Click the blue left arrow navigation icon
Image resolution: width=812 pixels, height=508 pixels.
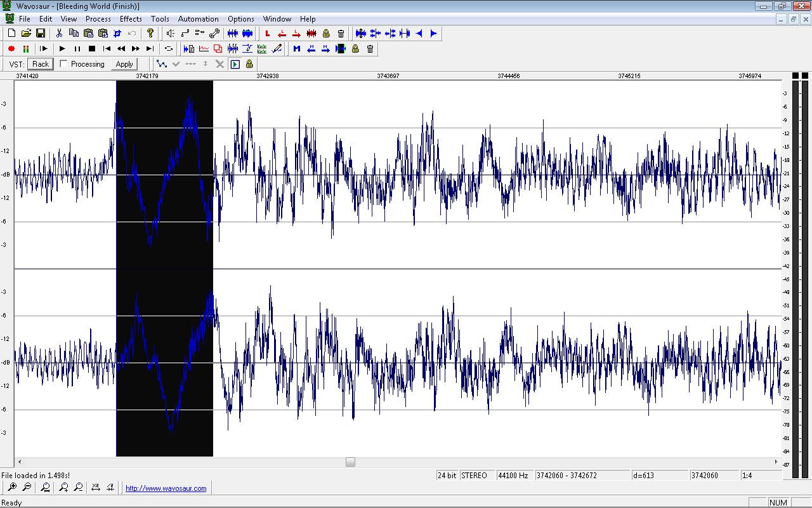click(419, 34)
